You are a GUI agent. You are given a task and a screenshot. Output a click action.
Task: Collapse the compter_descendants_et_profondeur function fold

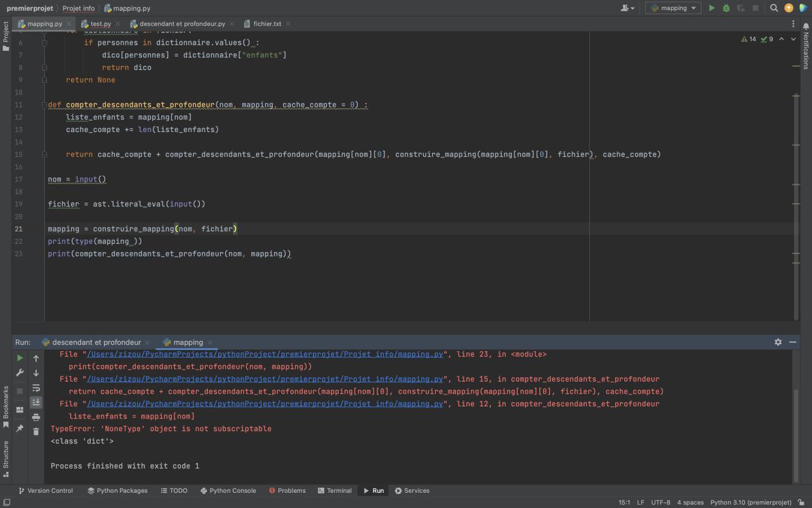pyautogui.click(x=44, y=105)
